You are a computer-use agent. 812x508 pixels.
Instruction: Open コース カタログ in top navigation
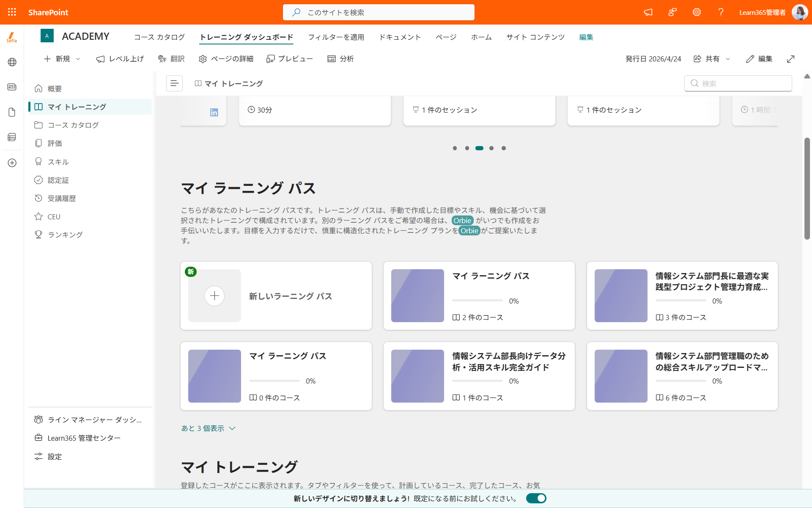[x=159, y=37]
